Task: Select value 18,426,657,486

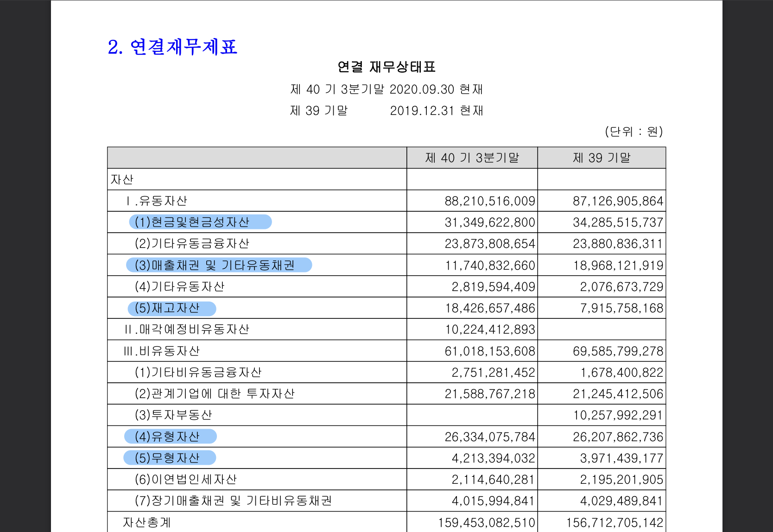Action: click(490, 308)
